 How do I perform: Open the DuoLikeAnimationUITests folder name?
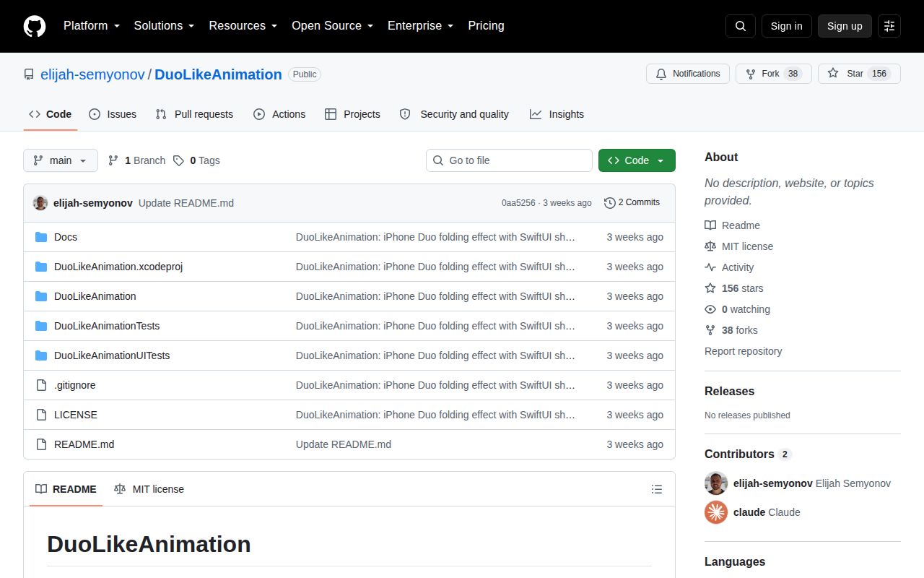pos(112,355)
